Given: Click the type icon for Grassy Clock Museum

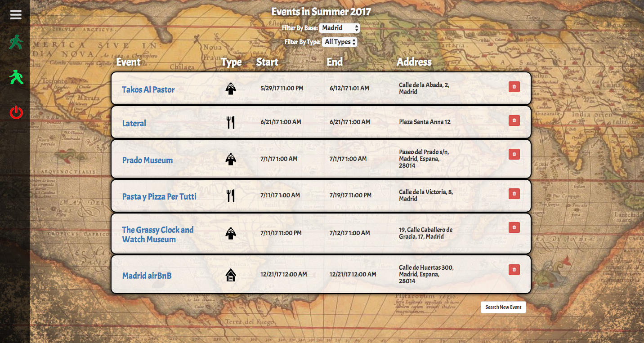Looking at the screenshot, I should point(231,233).
